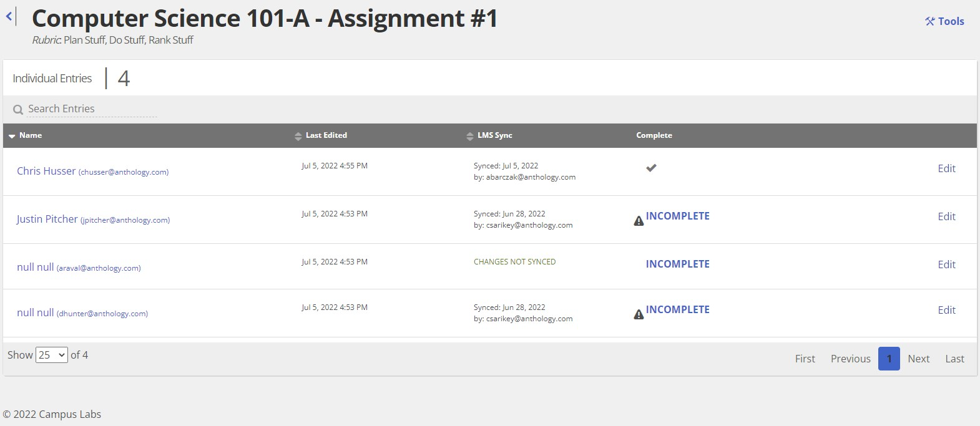Image resolution: width=980 pixels, height=426 pixels.
Task: Sort entries by LMS Sync
Action: tap(470, 136)
